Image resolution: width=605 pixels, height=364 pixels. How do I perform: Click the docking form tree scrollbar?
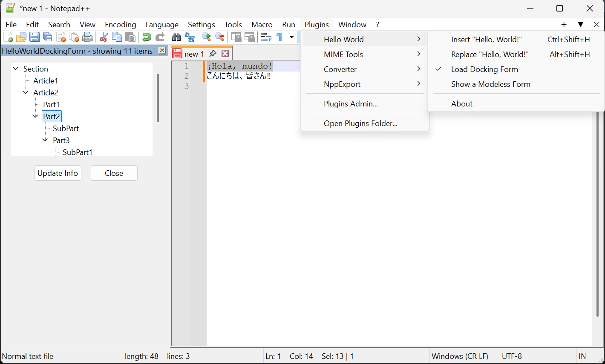(158, 98)
